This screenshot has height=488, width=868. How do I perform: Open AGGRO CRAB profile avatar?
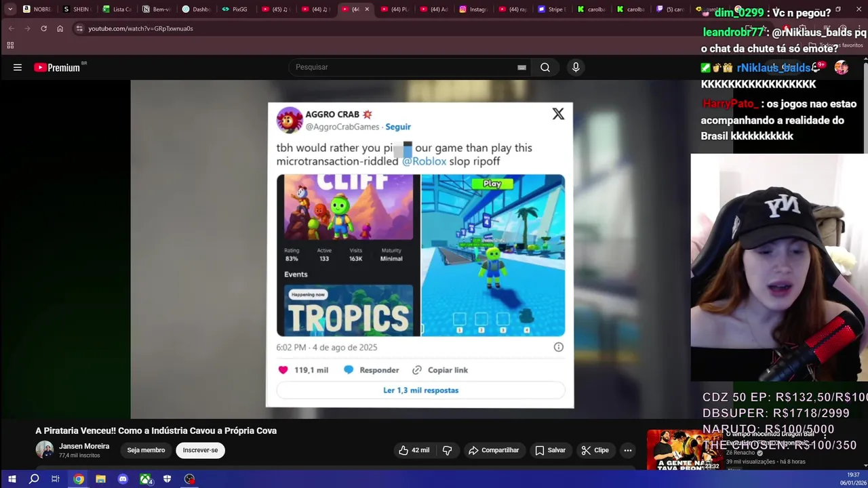pyautogui.click(x=290, y=120)
